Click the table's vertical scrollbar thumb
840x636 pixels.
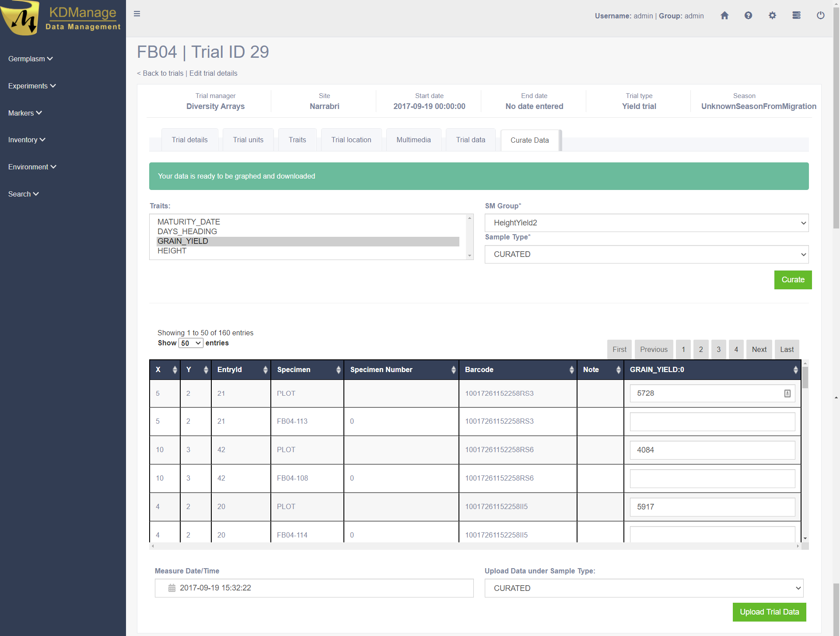(x=805, y=377)
